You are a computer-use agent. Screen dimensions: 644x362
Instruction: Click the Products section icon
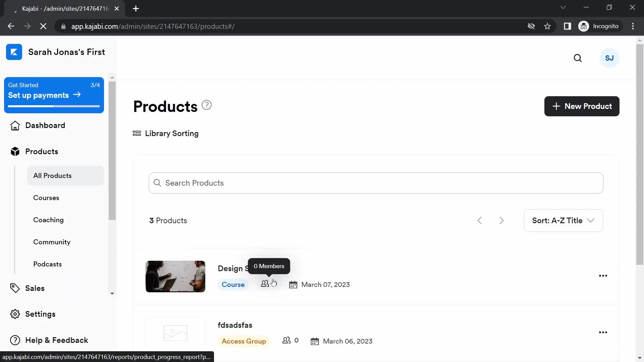coord(15,152)
